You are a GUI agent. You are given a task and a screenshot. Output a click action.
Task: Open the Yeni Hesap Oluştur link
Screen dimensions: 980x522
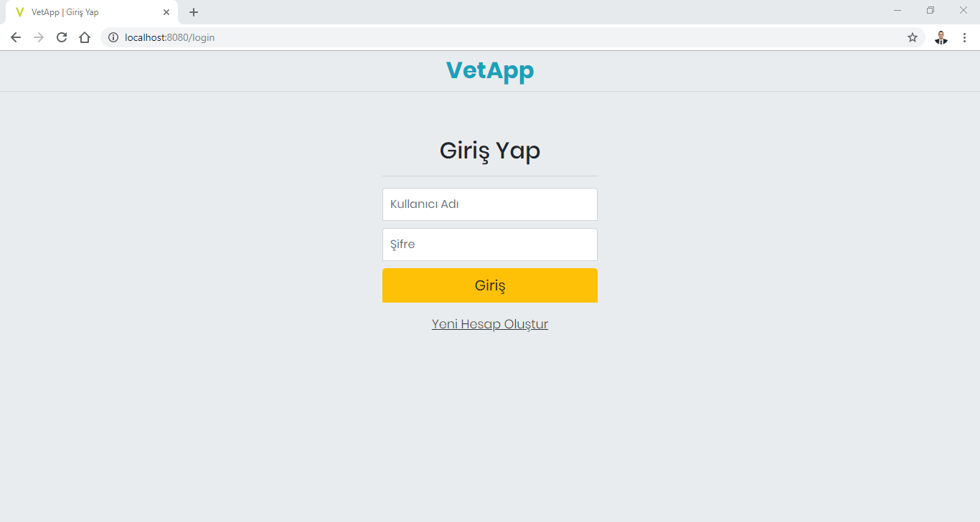[490, 324]
